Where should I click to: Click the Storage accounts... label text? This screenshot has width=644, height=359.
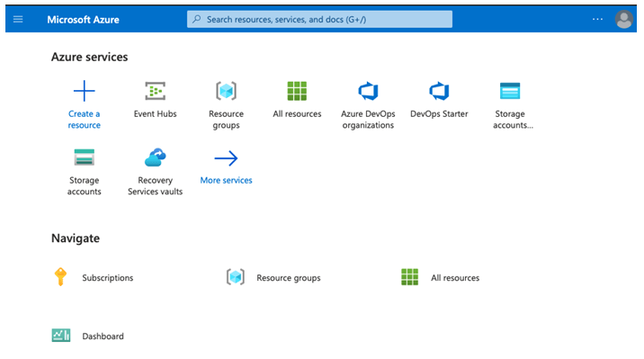(x=513, y=120)
